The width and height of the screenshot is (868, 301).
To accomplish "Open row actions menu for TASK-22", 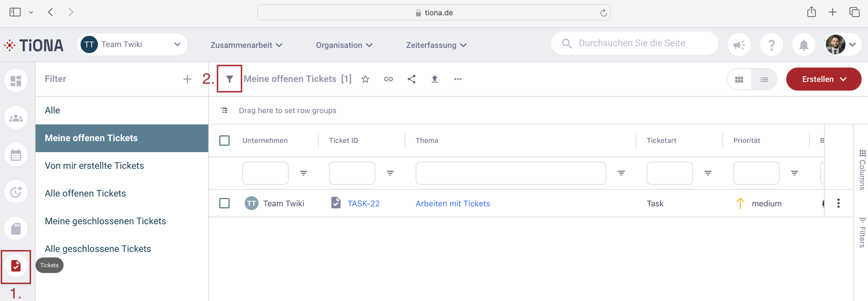I will [x=838, y=203].
